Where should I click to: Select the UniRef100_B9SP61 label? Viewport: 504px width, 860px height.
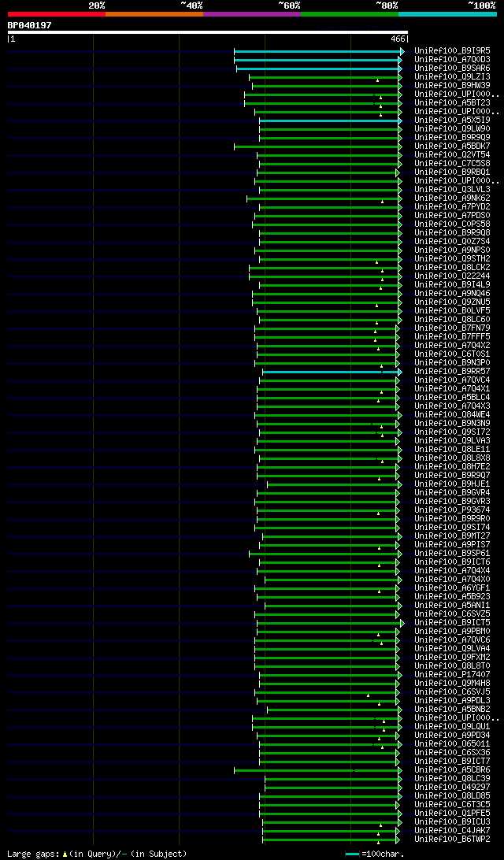[x=453, y=553]
